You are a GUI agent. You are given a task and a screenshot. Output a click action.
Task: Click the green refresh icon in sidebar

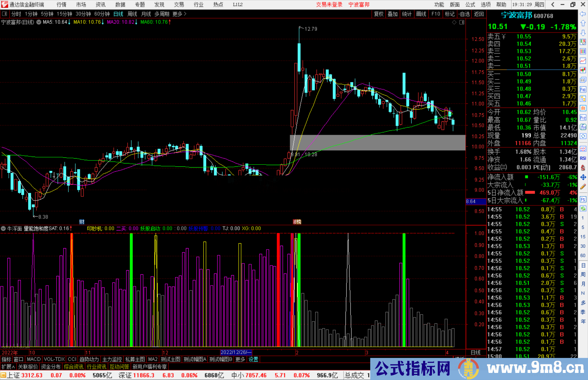[583, 209]
